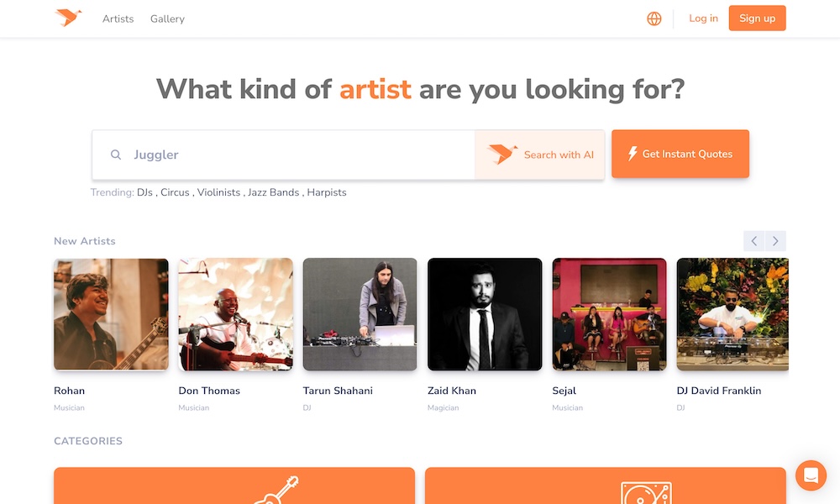
Task: Open Zaid Khan magician thumbnail
Action: (x=485, y=314)
